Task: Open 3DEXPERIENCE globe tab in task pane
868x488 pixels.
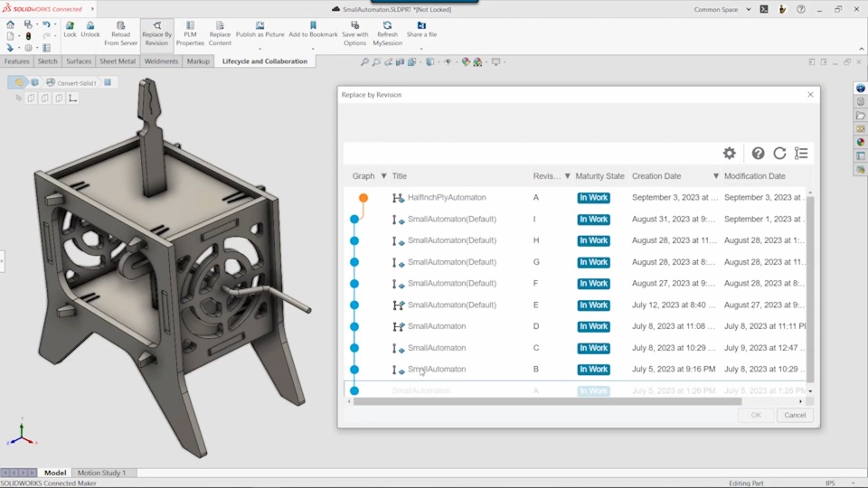Action: (x=860, y=88)
